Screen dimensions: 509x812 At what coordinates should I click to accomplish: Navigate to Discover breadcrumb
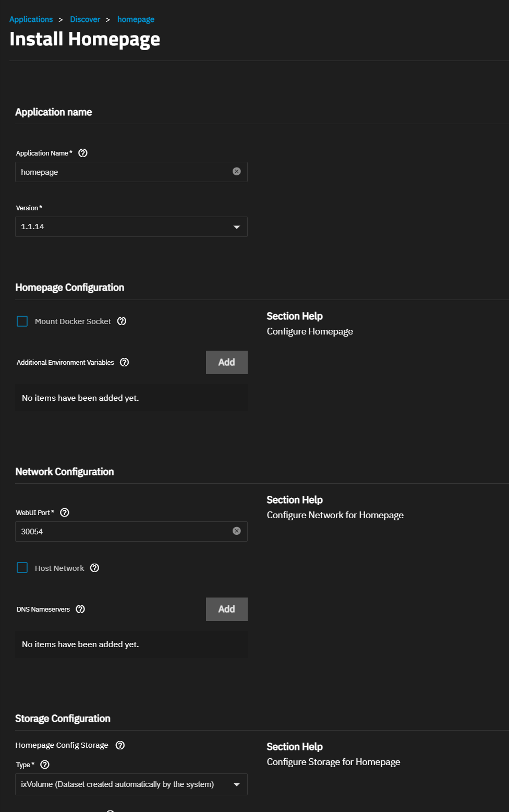[85, 19]
